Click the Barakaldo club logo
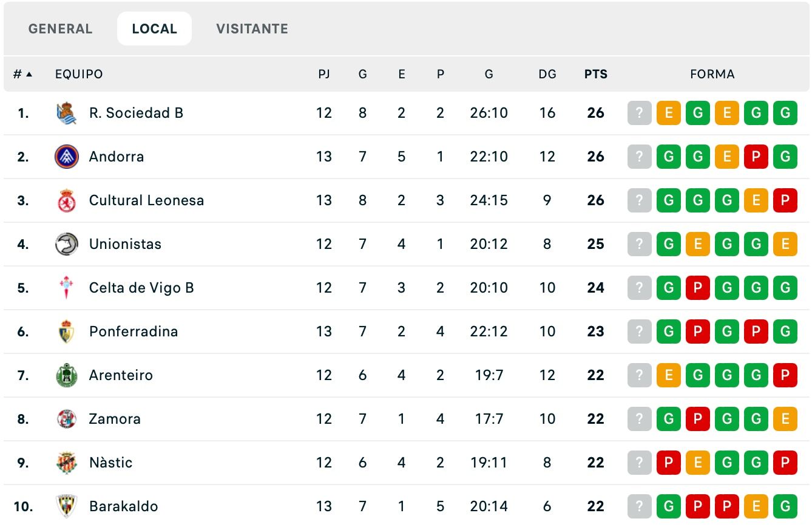 tap(67, 506)
